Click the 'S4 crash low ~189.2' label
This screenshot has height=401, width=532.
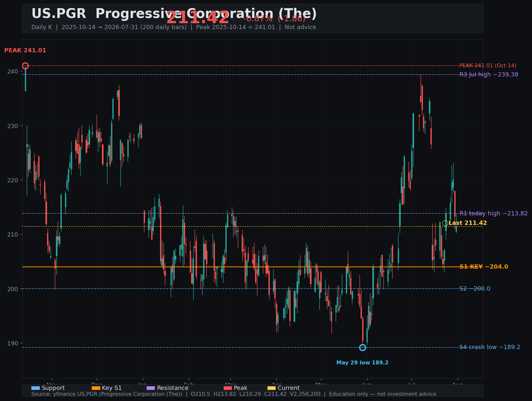point(490,347)
